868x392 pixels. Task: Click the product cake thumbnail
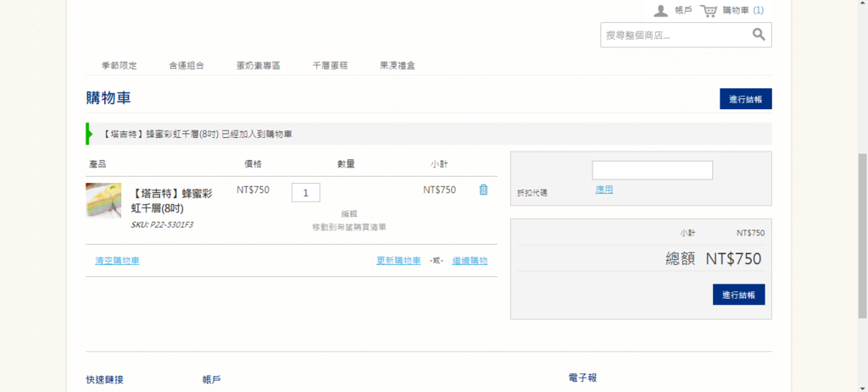click(103, 201)
